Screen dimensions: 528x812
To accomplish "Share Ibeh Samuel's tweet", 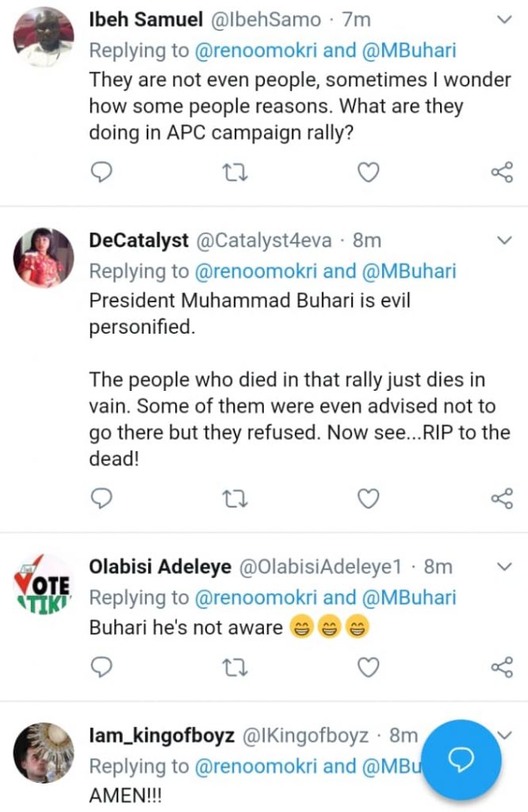I will click(x=502, y=171).
